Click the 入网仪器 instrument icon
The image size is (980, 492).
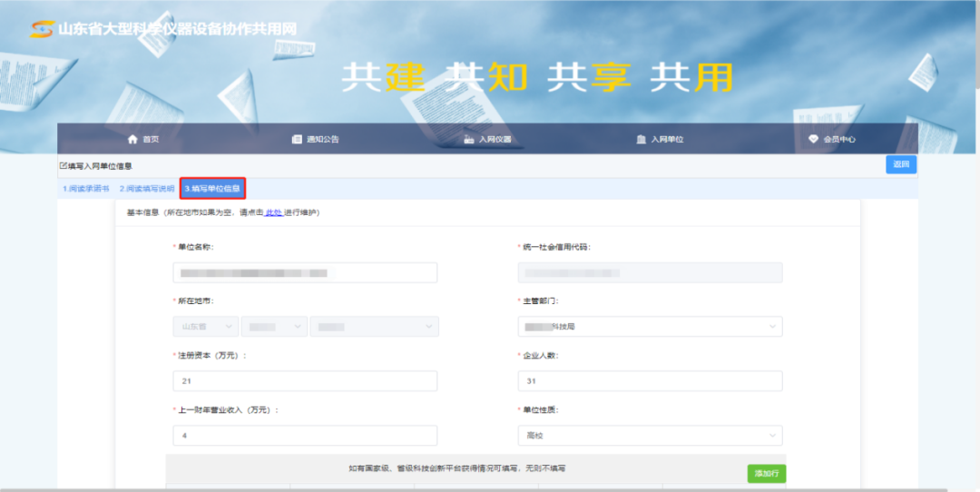[468, 139]
